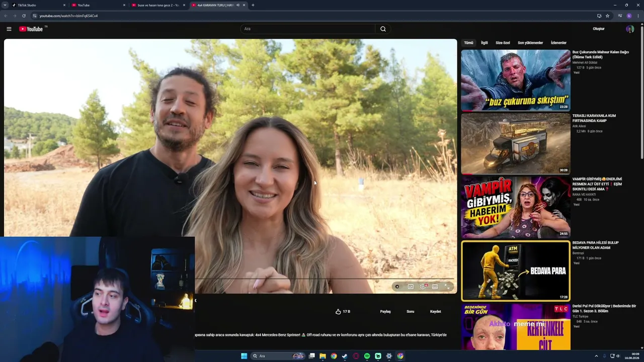Reload the page in the browser toolbar
Image resolution: width=644 pixels, height=362 pixels.
pyautogui.click(x=24, y=16)
